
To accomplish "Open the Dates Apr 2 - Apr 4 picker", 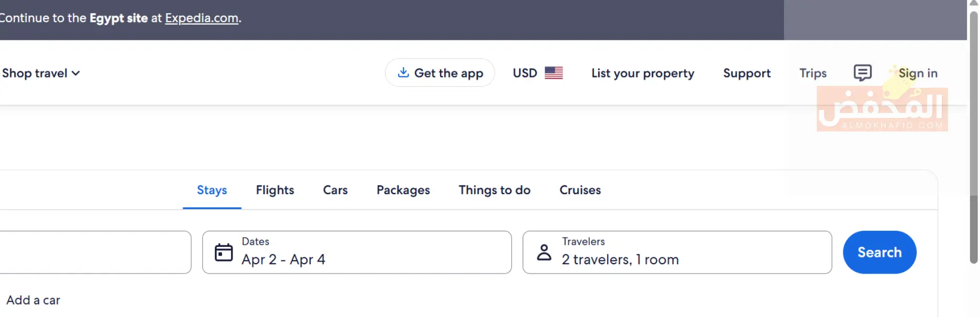I will [x=357, y=252].
